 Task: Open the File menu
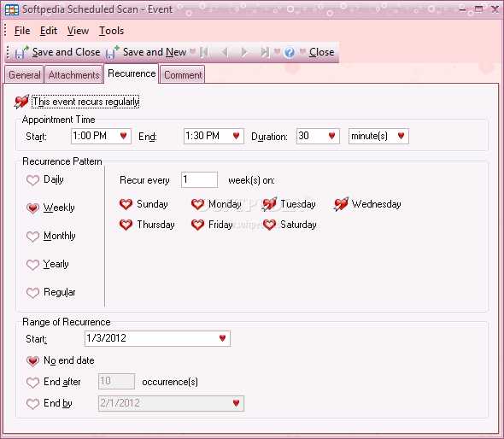click(x=22, y=31)
